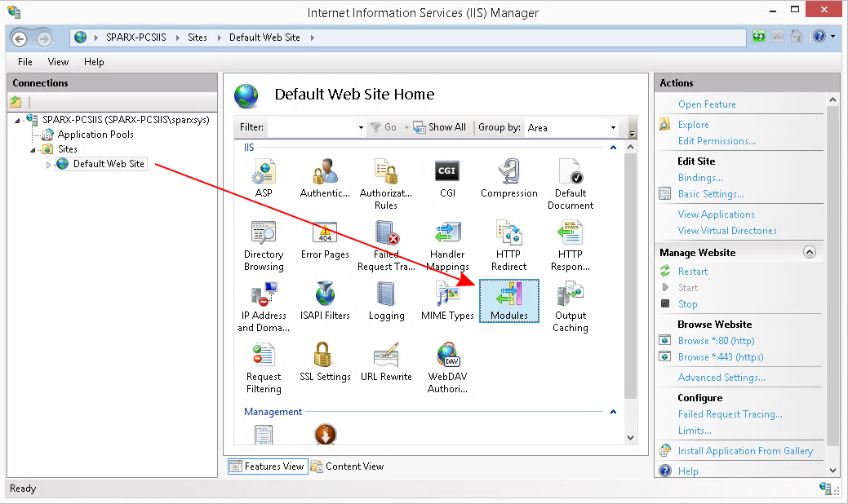Open the View menu
This screenshot has width=848, height=504.
pyautogui.click(x=58, y=62)
